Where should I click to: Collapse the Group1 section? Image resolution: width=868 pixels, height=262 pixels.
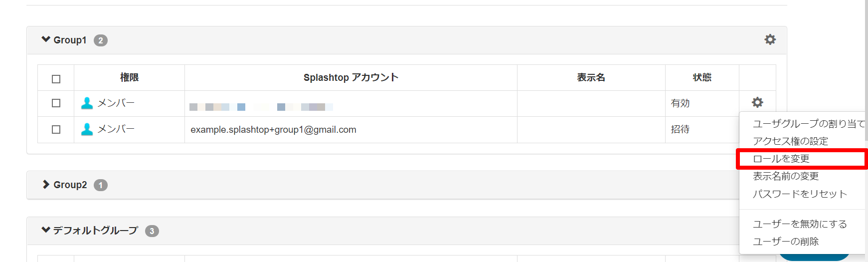coord(46,39)
